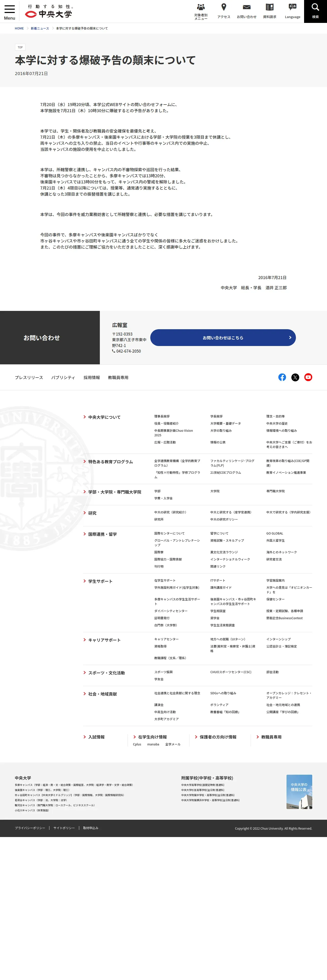Visit the Facebook page icon
The image size is (327, 980).
click(282, 377)
